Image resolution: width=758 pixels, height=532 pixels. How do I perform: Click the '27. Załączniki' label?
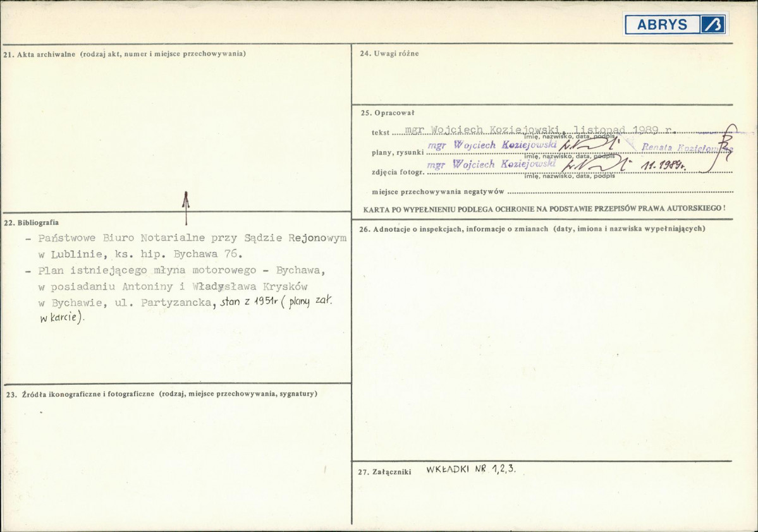384,472
